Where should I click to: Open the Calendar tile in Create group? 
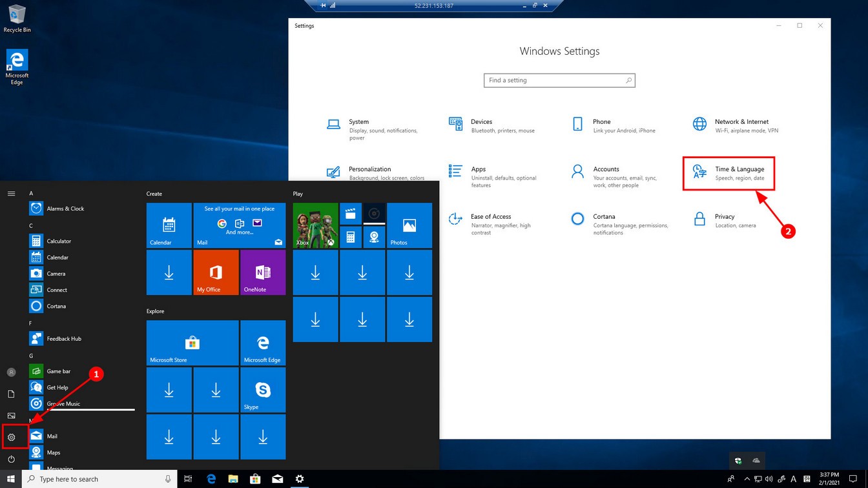pyautogui.click(x=169, y=225)
